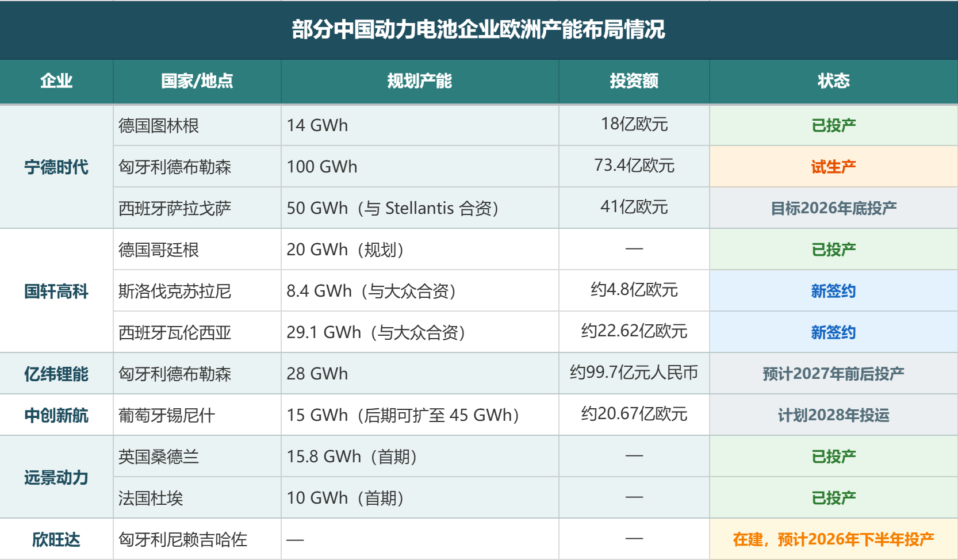Click the 已投产 status for 德国图林根

point(834,125)
